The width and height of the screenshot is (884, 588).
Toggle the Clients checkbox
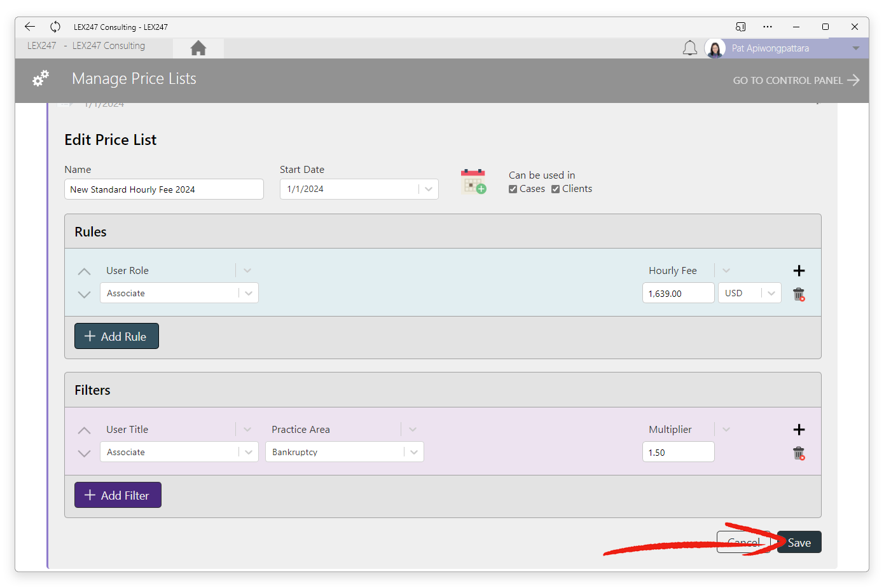[x=555, y=189]
